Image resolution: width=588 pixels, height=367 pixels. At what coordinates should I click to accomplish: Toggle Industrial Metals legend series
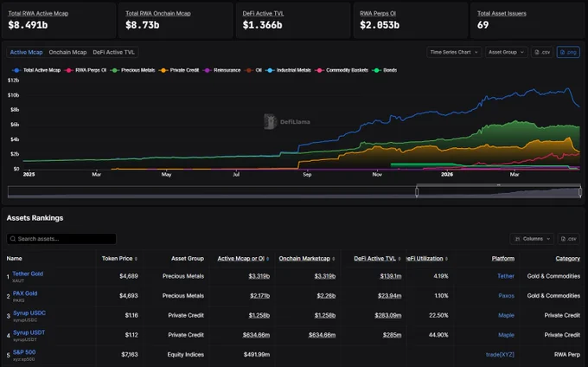click(288, 70)
